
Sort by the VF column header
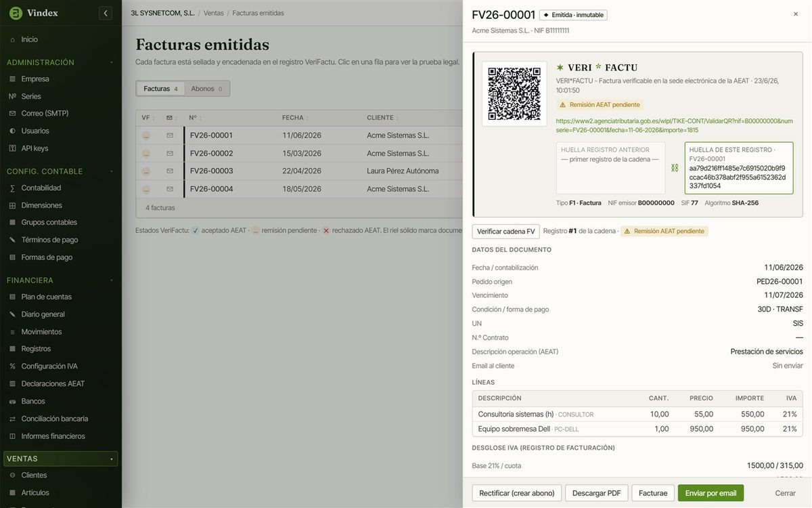pyautogui.click(x=148, y=118)
